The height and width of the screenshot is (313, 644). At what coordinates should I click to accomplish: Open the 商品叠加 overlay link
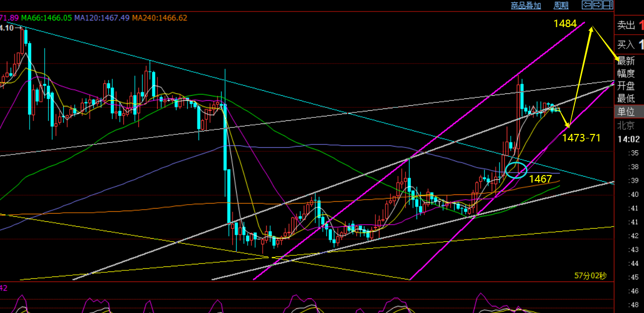point(526,6)
